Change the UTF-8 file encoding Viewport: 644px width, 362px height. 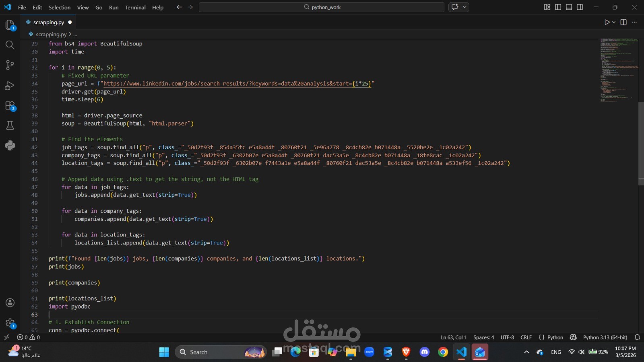(x=507, y=337)
